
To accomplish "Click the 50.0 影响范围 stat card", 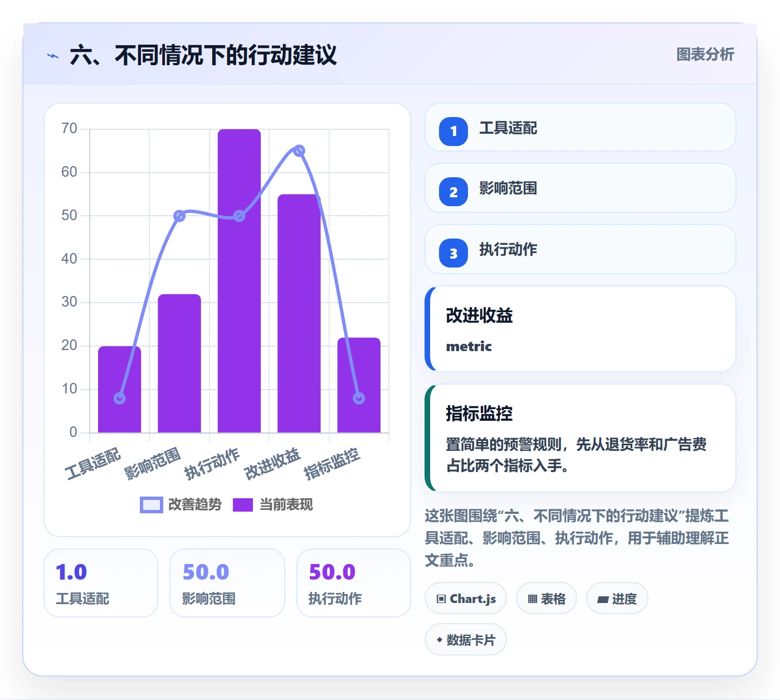I will [x=227, y=583].
